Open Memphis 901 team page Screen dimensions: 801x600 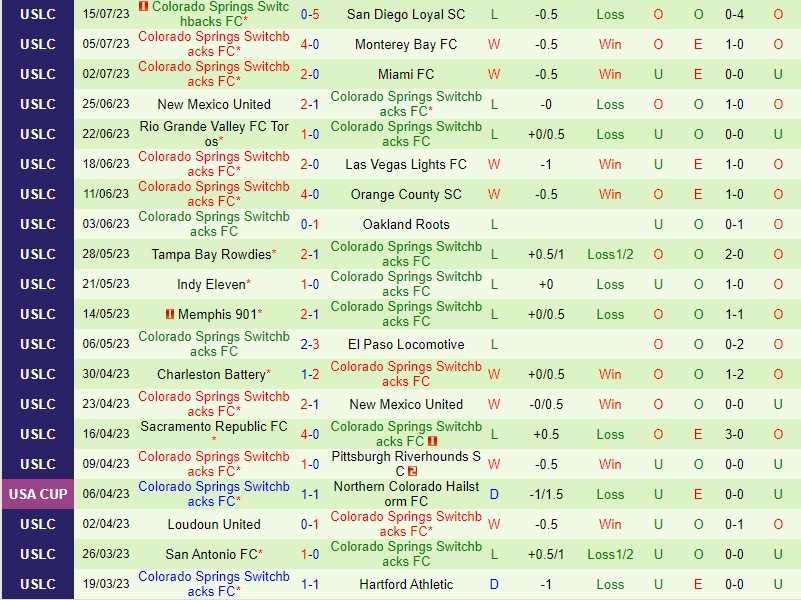(x=217, y=315)
